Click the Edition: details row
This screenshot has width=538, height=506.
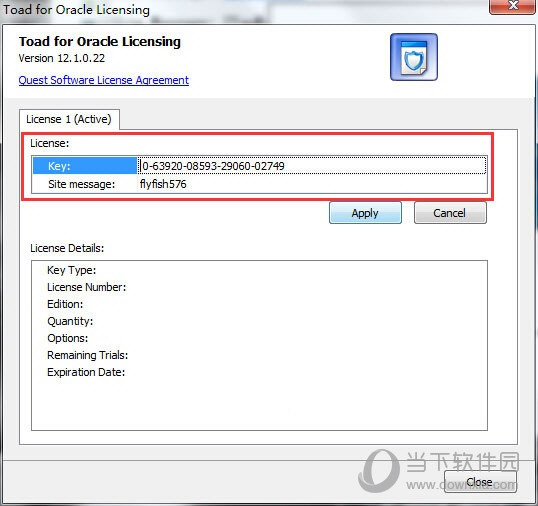pos(65,304)
